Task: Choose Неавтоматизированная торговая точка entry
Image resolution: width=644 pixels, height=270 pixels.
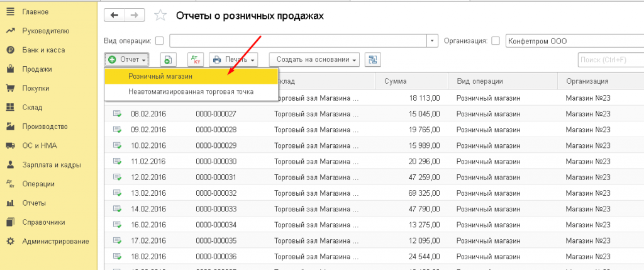Action: click(x=191, y=92)
